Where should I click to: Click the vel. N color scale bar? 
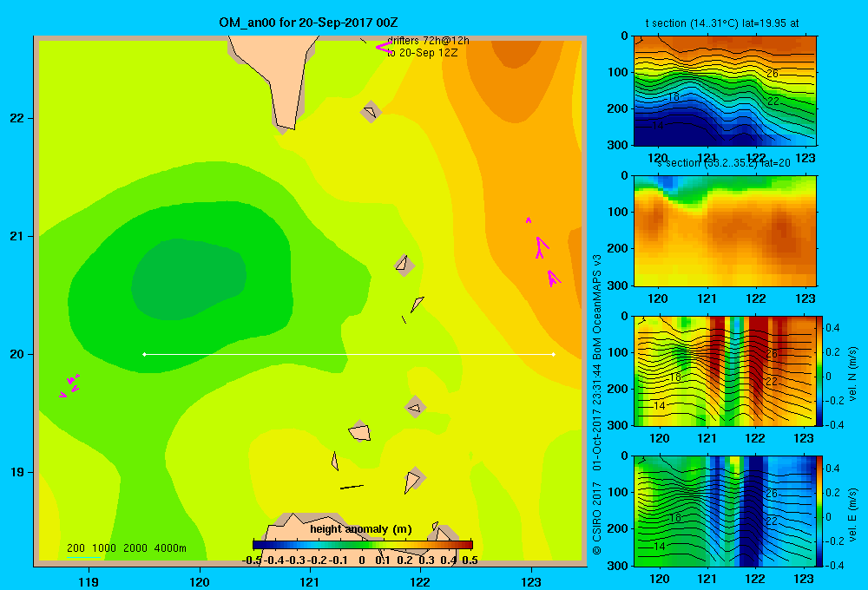click(x=820, y=370)
